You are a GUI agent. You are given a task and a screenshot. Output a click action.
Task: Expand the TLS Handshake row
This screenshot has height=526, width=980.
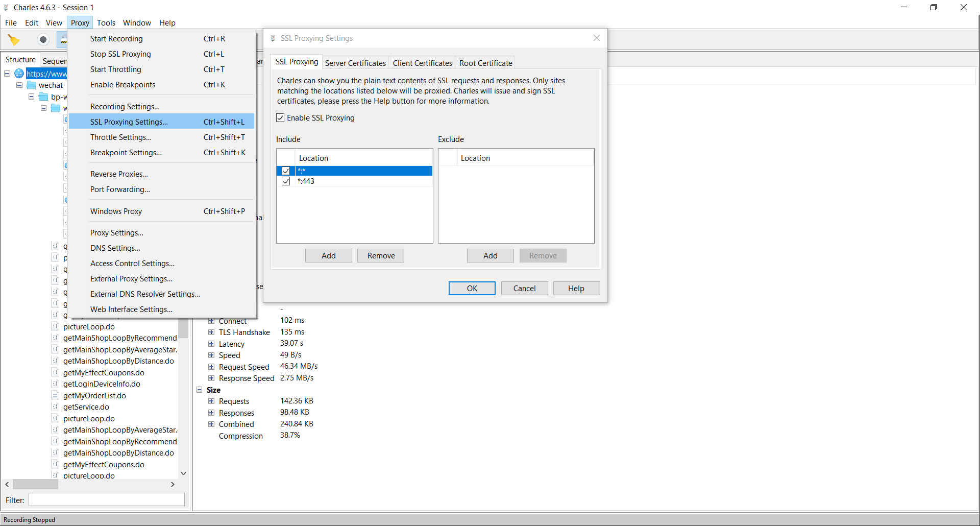pyautogui.click(x=211, y=332)
